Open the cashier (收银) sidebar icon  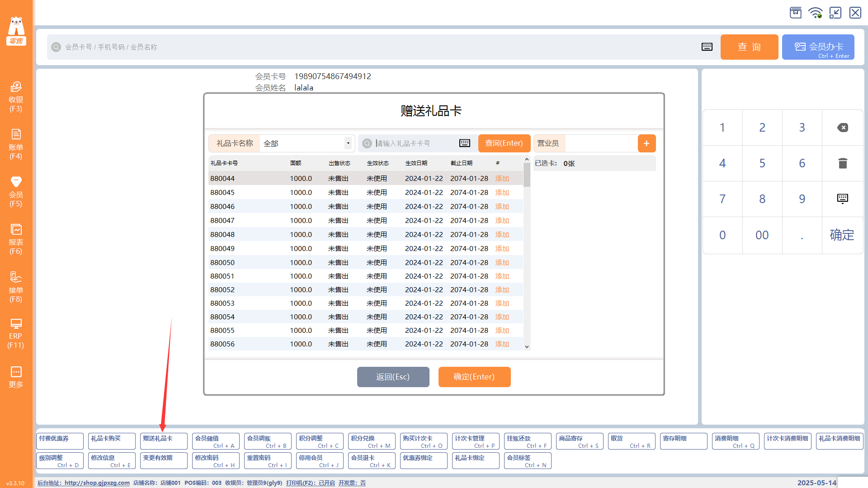click(x=16, y=96)
